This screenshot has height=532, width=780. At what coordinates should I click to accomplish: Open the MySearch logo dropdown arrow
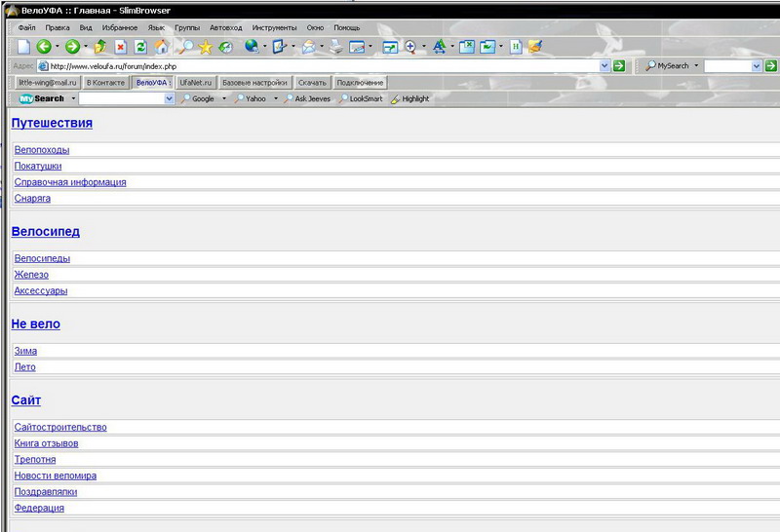[73, 98]
